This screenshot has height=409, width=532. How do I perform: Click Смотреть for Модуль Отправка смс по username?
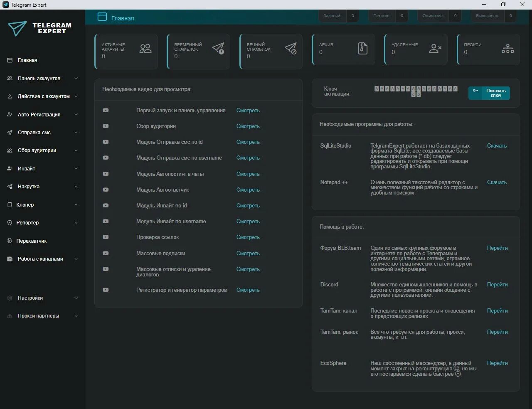point(248,158)
